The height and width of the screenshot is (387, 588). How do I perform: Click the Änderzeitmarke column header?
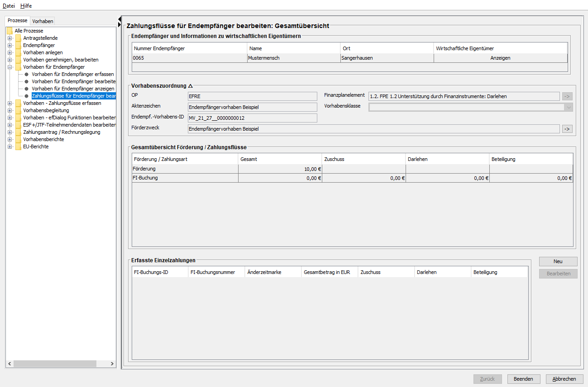[273, 272]
